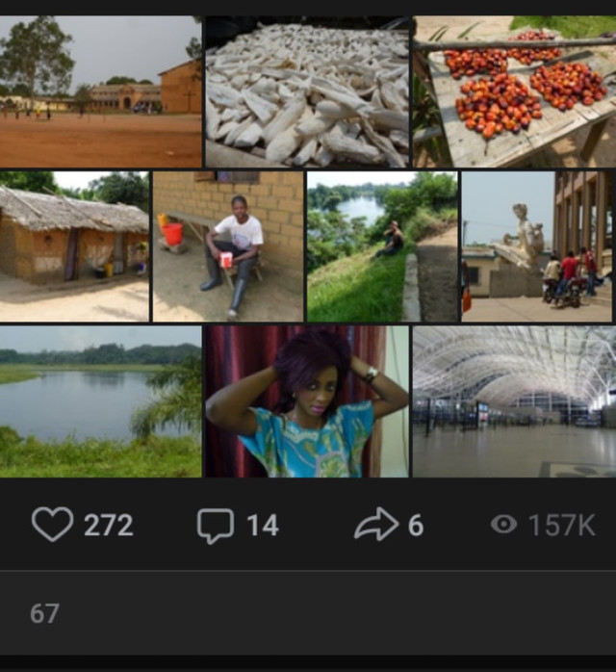Viewport: 616px width, 672px height.
Task: Click the eye views icon
Action: pyautogui.click(x=503, y=525)
